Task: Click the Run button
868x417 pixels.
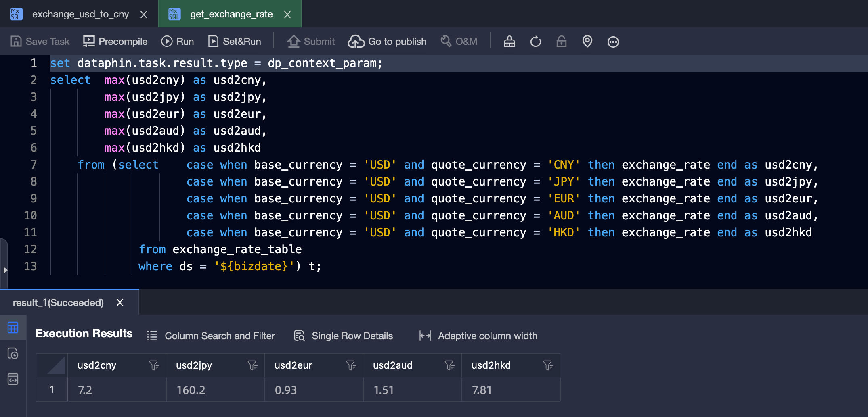Action: pyautogui.click(x=178, y=42)
